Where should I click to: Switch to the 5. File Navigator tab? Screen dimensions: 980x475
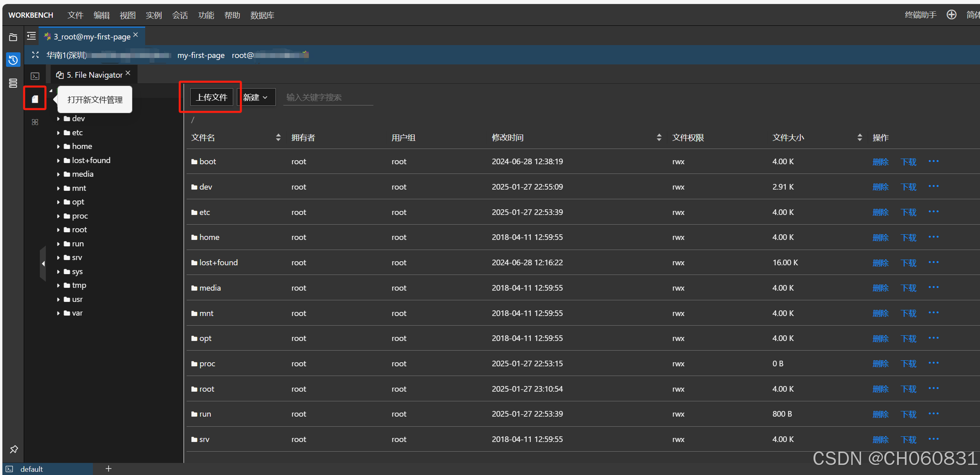pyautogui.click(x=94, y=75)
